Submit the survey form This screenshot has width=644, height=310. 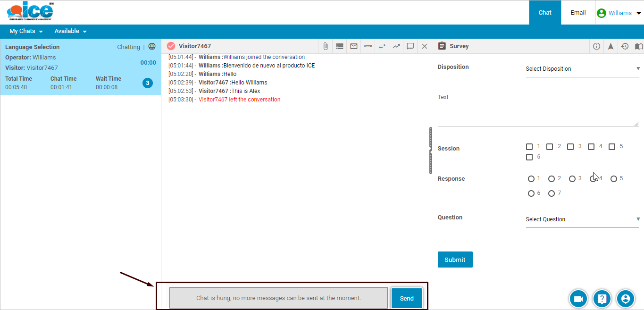[x=455, y=260]
